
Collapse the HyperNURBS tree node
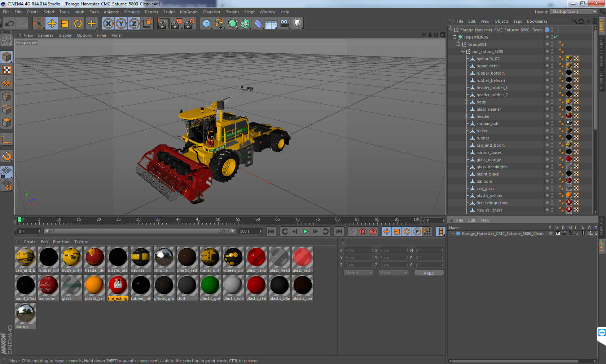[454, 37]
